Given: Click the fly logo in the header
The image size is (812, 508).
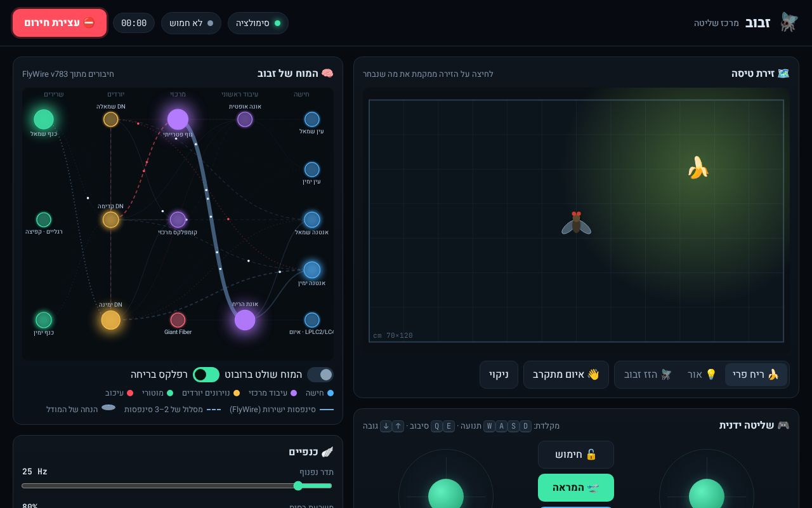Looking at the screenshot, I should [x=789, y=23].
